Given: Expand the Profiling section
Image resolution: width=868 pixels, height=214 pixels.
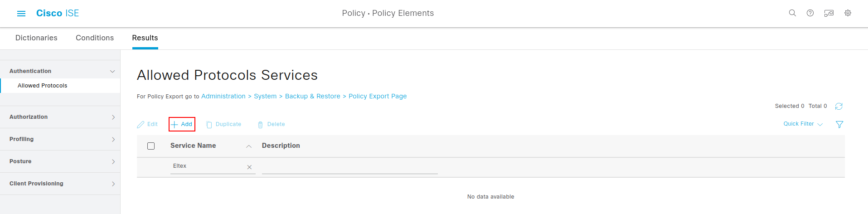Looking at the screenshot, I should [x=113, y=139].
